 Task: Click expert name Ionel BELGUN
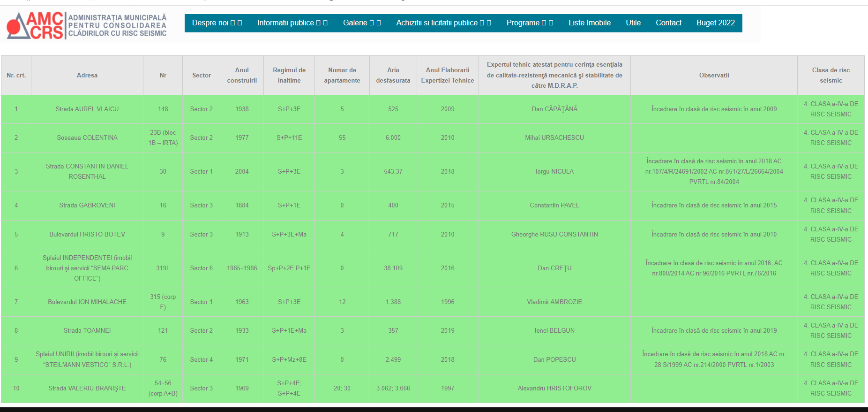(x=554, y=330)
